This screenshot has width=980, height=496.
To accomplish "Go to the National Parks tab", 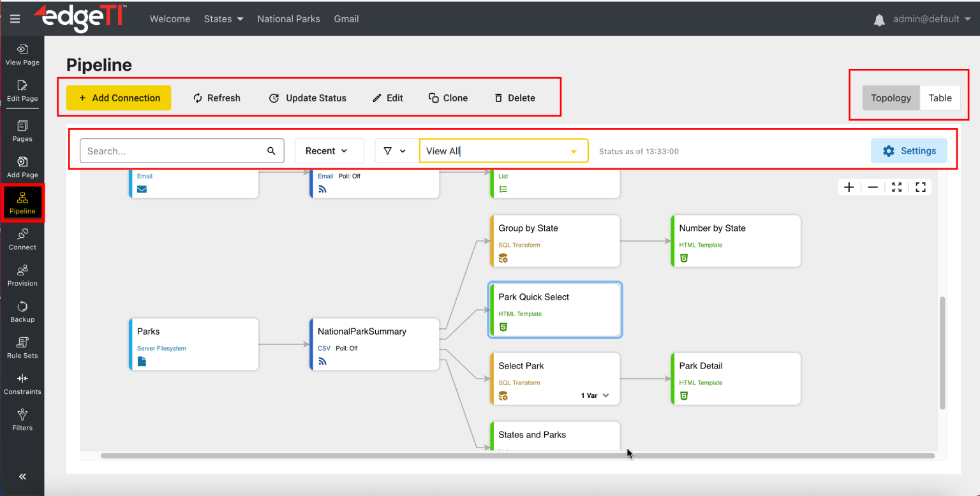I will pos(288,19).
